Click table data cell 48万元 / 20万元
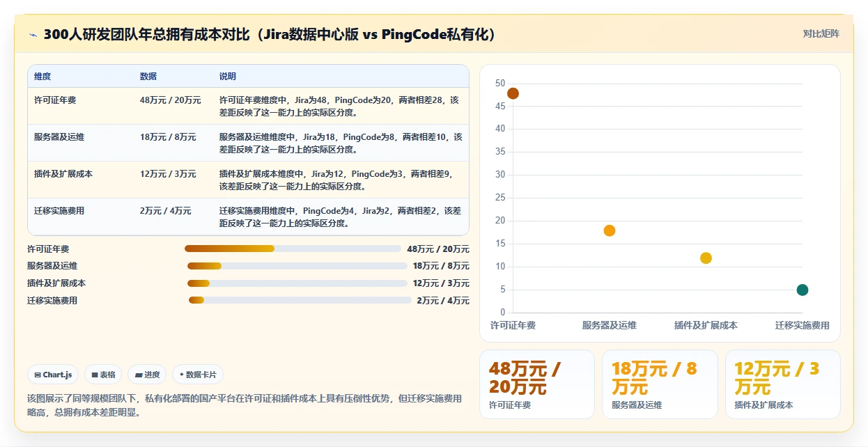Image resolution: width=868 pixels, height=447 pixels. pyautogui.click(x=171, y=100)
